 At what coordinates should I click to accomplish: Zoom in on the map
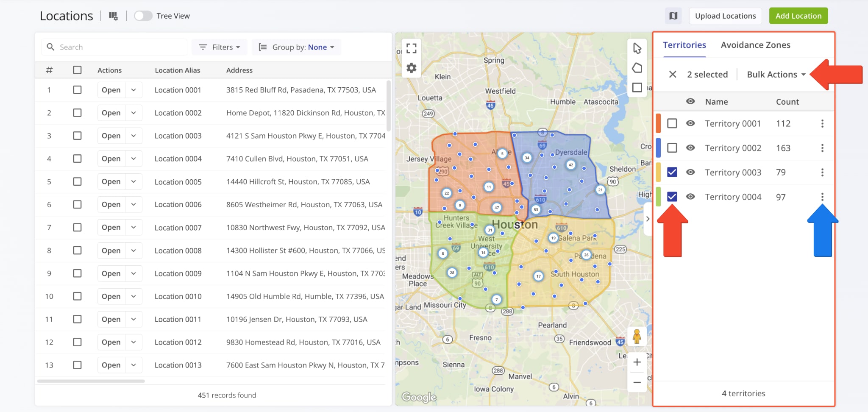(x=637, y=362)
